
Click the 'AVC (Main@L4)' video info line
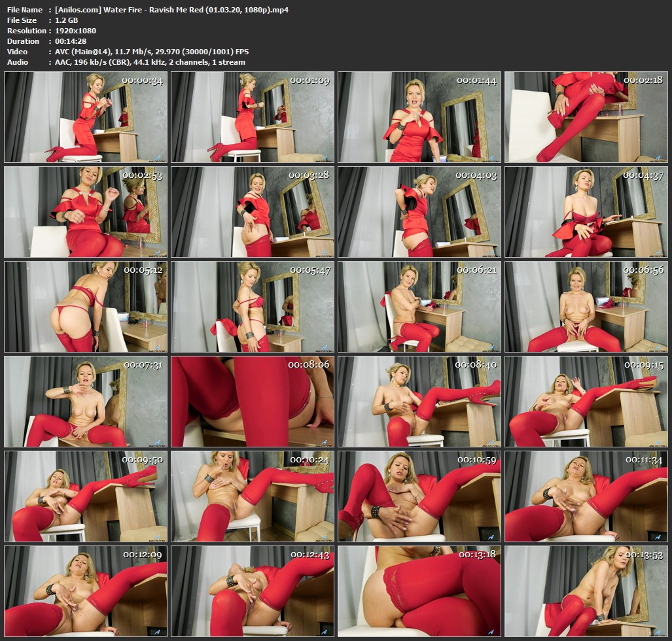click(x=152, y=52)
